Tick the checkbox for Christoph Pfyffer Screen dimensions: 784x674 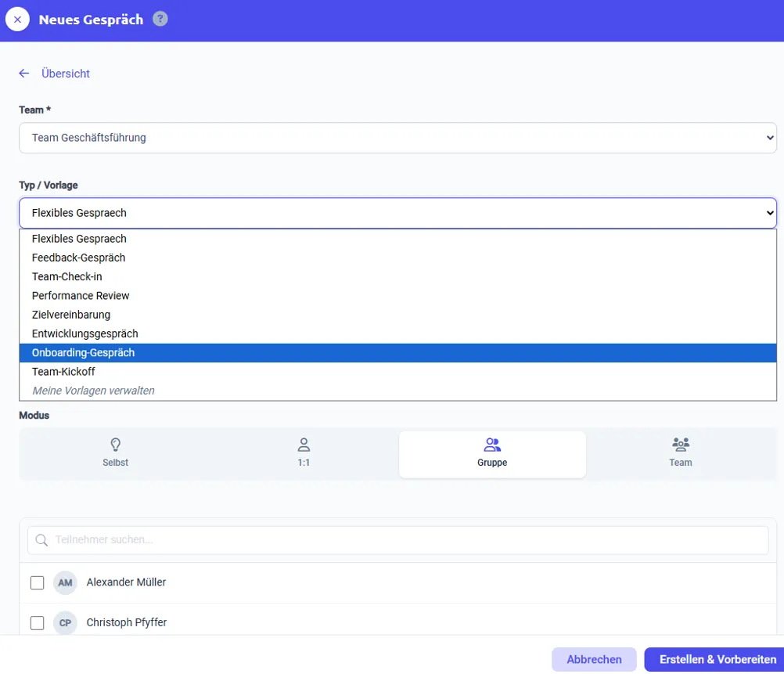pyautogui.click(x=37, y=623)
